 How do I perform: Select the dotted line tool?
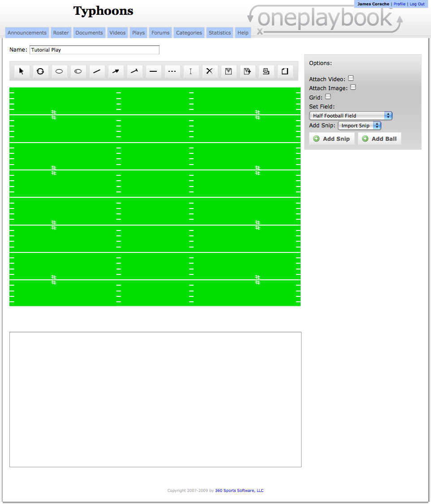pyautogui.click(x=172, y=71)
